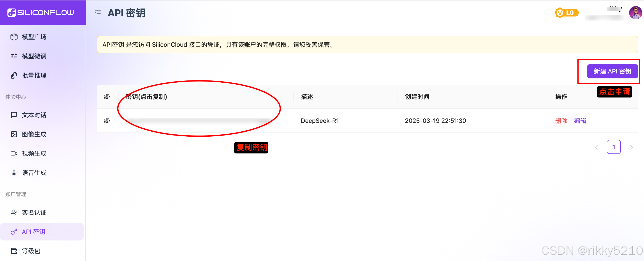This screenshot has width=644, height=261.
Task: Collapse the sidebar with the menu-fold icon
Action: click(x=98, y=13)
